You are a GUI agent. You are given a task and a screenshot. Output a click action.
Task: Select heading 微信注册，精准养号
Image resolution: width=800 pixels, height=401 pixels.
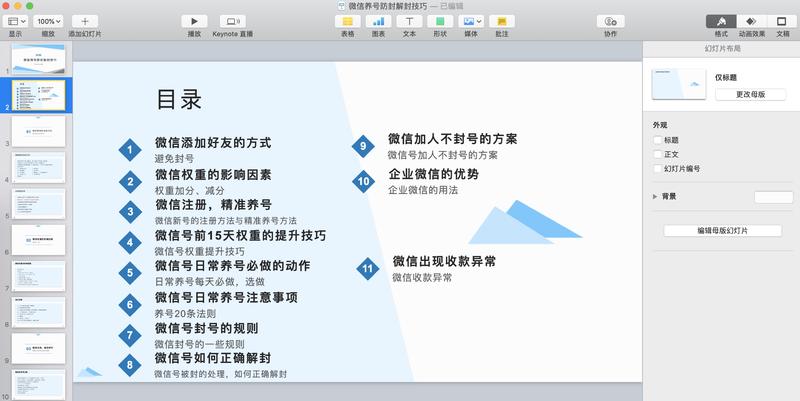click(x=213, y=205)
